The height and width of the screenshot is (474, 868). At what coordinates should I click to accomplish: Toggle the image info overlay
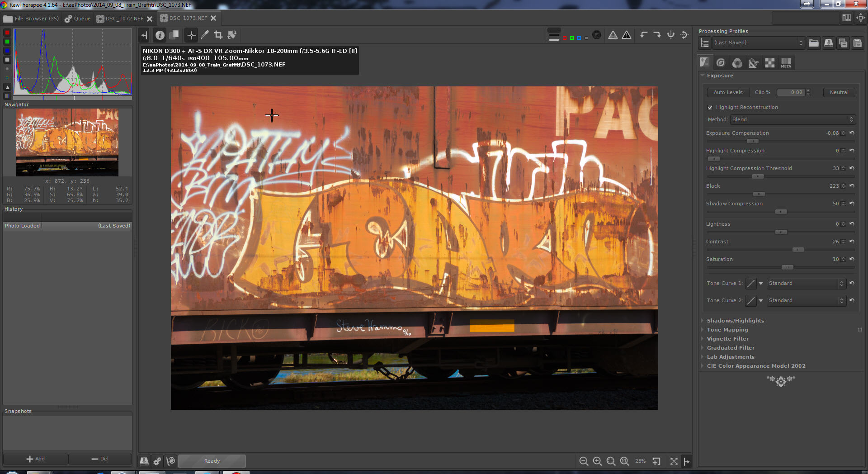click(x=160, y=35)
